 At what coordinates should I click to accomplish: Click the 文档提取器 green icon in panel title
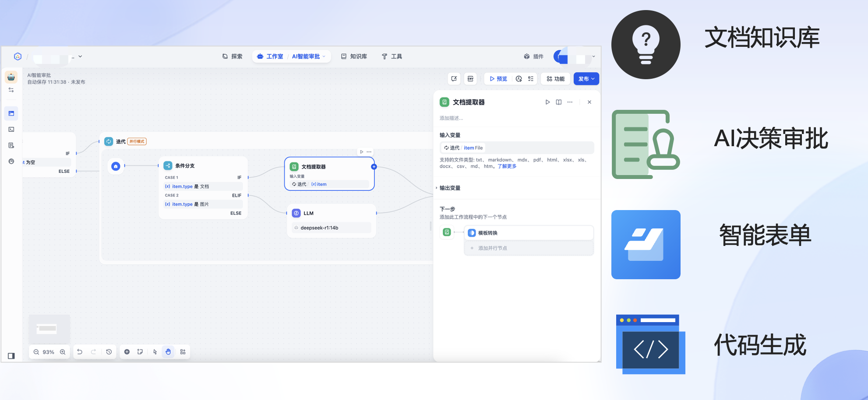445,102
